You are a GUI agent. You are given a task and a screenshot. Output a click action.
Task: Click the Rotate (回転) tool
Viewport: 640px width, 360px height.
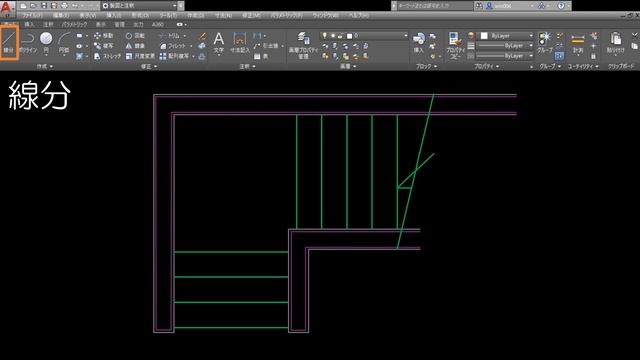(135, 36)
